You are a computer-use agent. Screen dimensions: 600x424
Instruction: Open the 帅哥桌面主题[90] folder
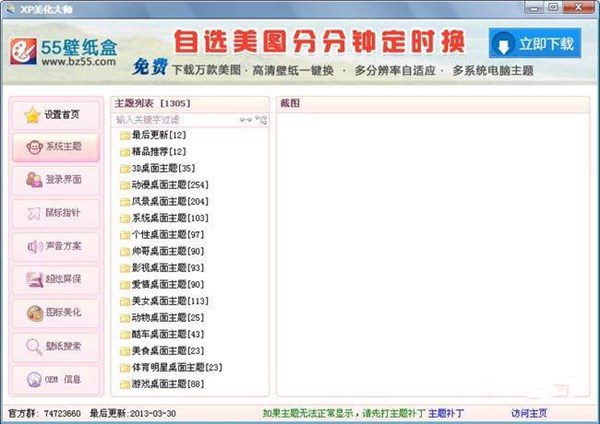tap(162, 251)
